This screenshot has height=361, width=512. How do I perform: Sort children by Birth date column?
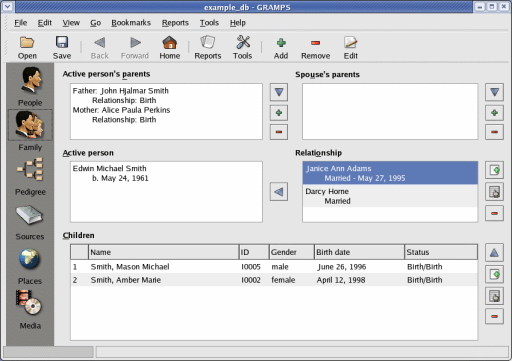[359, 252]
